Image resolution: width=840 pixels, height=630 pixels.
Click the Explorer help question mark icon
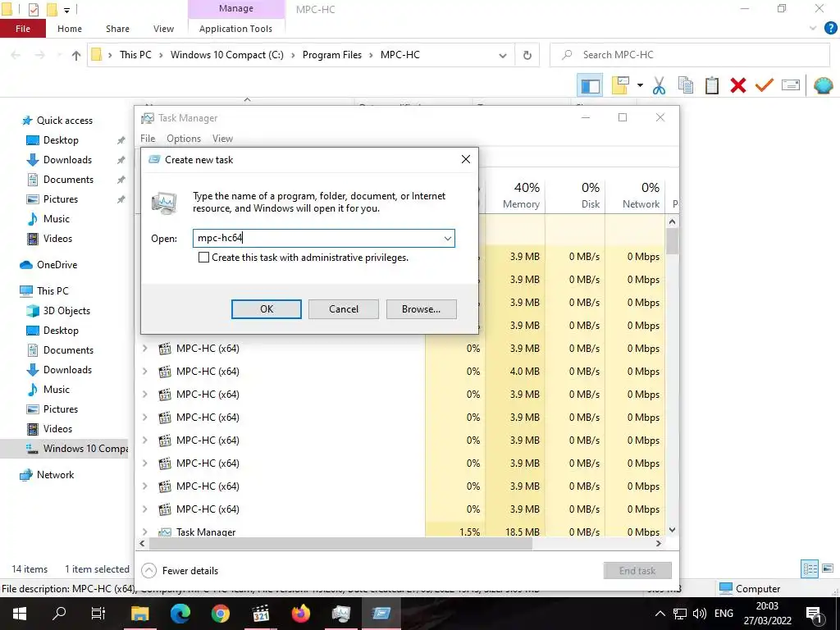coord(830,29)
